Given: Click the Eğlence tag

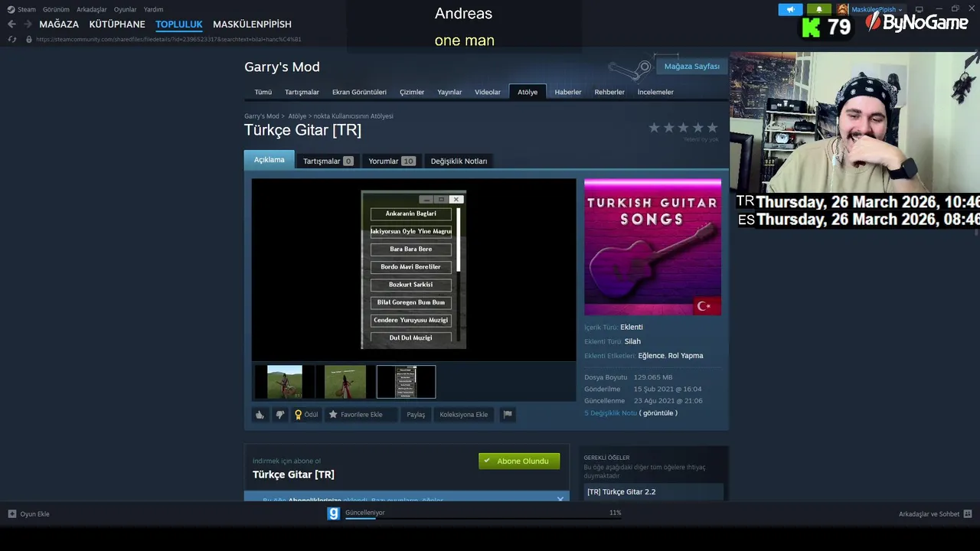Looking at the screenshot, I should click(652, 356).
